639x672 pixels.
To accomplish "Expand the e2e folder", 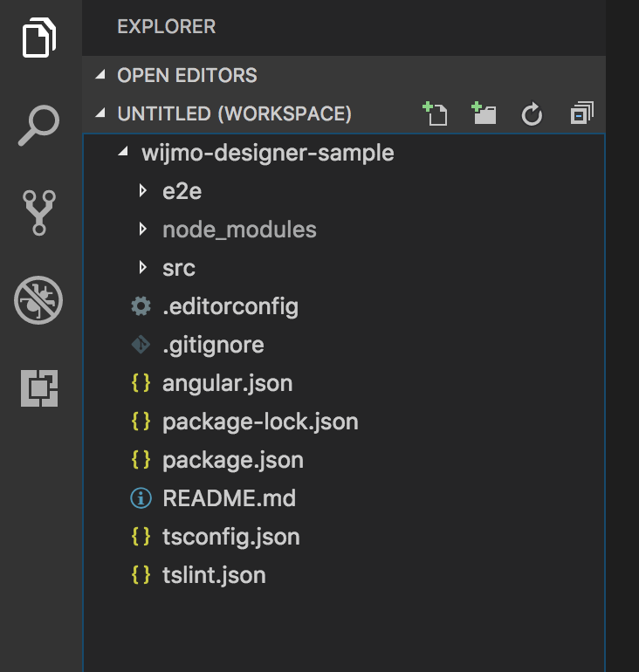I will (x=182, y=192).
